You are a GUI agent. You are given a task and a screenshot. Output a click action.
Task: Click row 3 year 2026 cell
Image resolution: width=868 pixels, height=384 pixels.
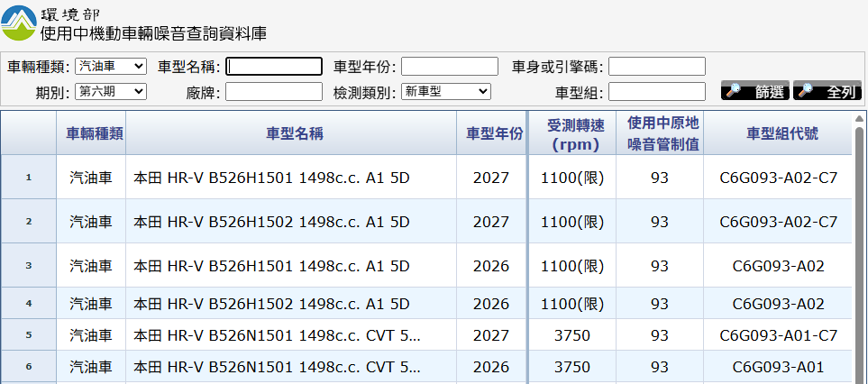(491, 266)
